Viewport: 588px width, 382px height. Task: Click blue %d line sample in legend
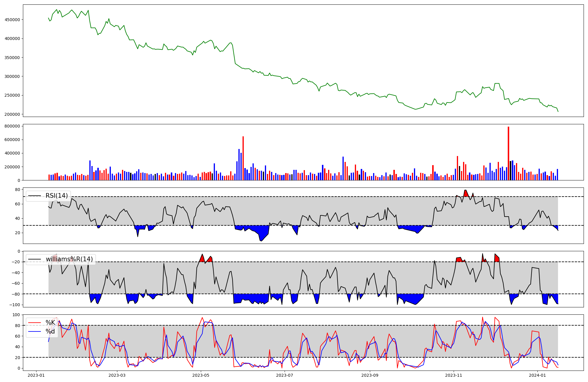(x=34, y=331)
